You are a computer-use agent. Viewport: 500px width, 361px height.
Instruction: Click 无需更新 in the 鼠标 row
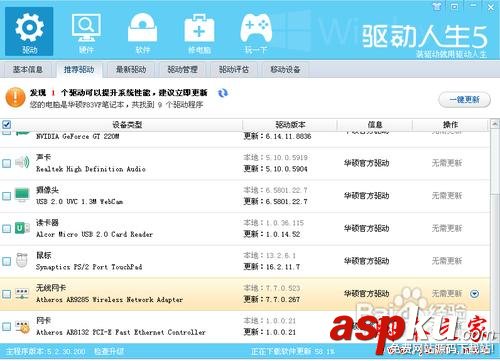point(447,261)
